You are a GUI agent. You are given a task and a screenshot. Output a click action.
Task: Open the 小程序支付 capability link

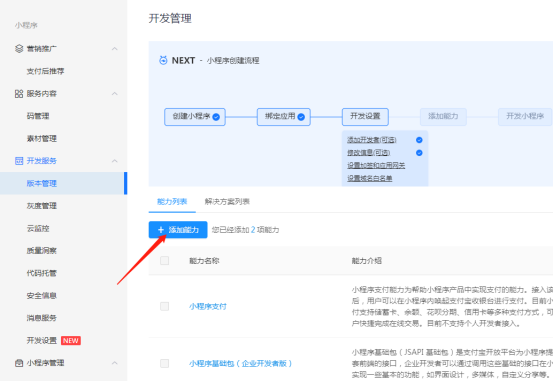(x=208, y=306)
